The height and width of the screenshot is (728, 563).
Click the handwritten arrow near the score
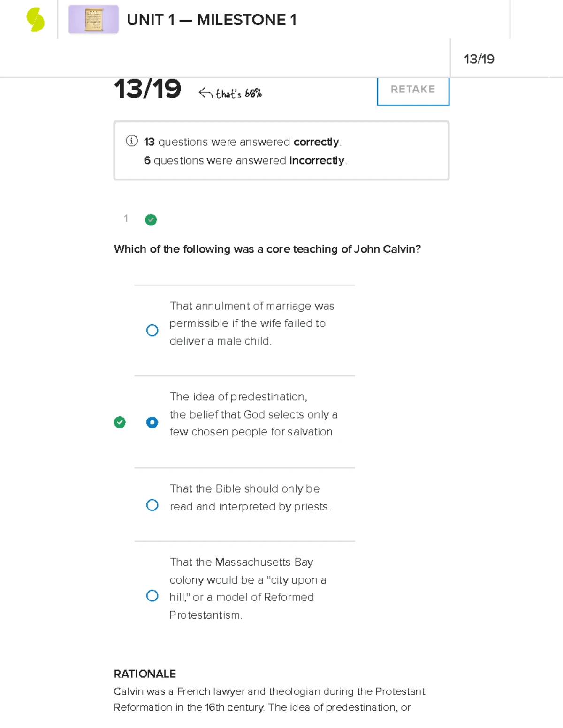[206, 92]
